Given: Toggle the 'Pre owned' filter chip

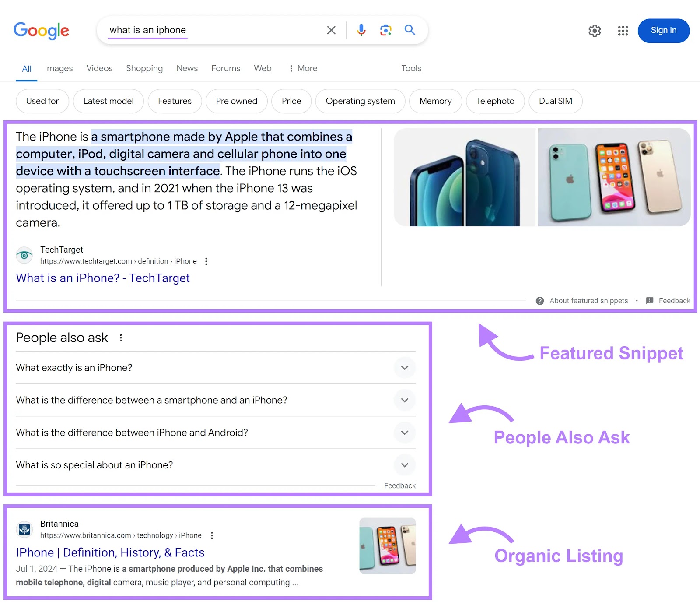Looking at the screenshot, I should click(236, 101).
